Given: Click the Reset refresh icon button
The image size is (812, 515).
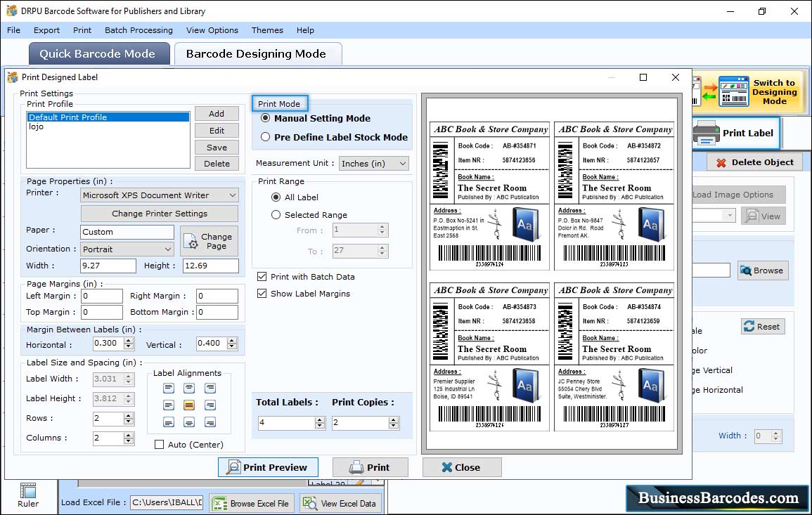Looking at the screenshot, I should point(762,327).
